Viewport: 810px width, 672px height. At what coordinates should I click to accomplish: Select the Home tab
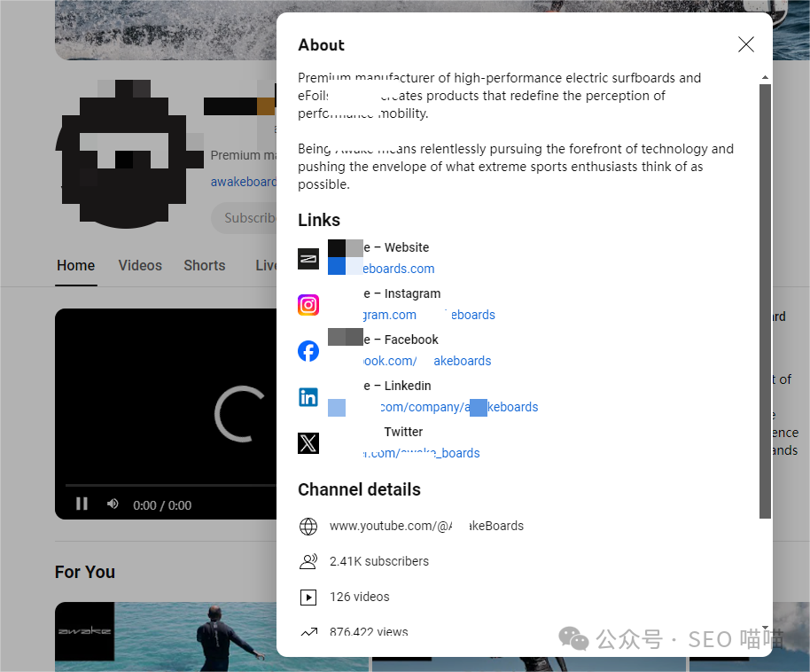pyautogui.click(x=75, y=266)
